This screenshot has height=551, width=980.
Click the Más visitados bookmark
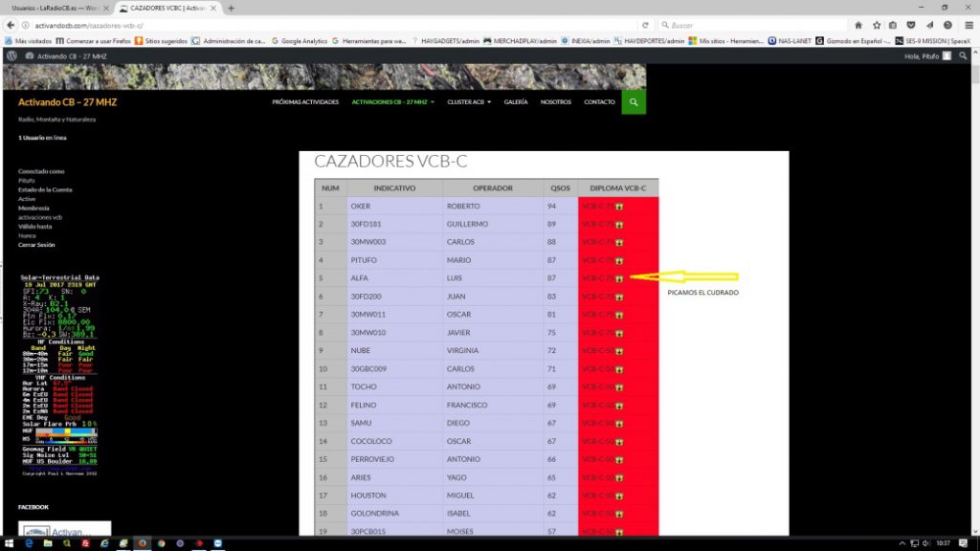pos(28,41)
